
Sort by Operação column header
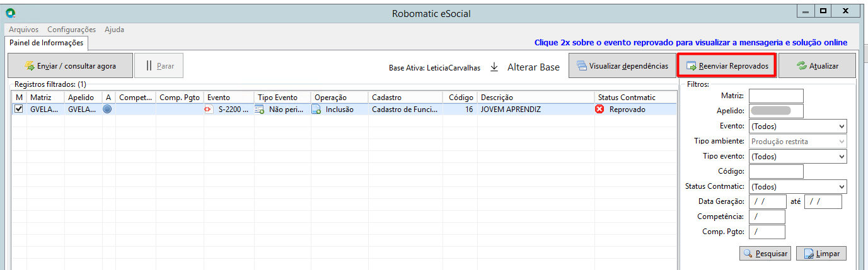pyautogui.click(x=340, y=98)
